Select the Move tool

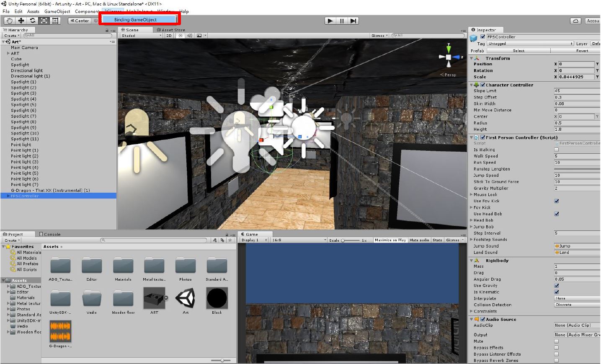21,21
